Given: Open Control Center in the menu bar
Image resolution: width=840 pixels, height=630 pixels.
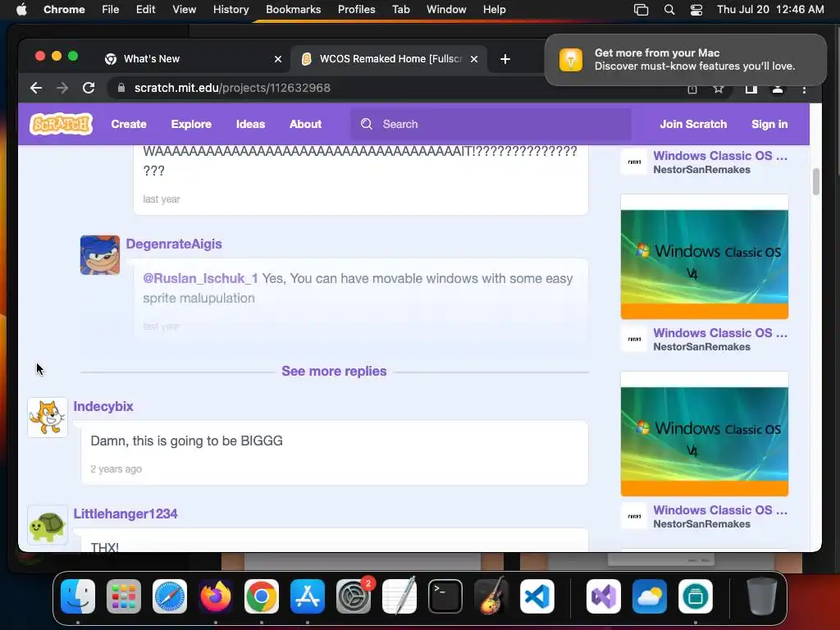Looking at the screenshot, I should coord(696,10).
